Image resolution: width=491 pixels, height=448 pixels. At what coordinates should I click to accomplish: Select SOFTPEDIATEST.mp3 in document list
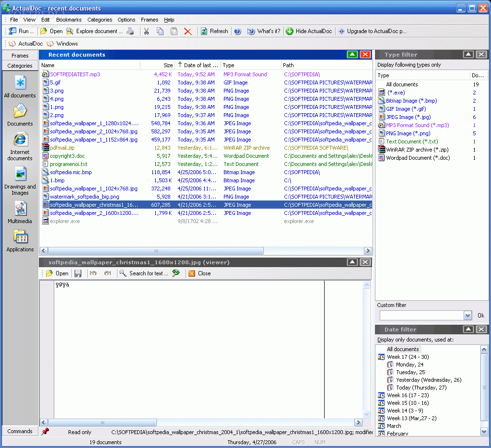point(75,74)
